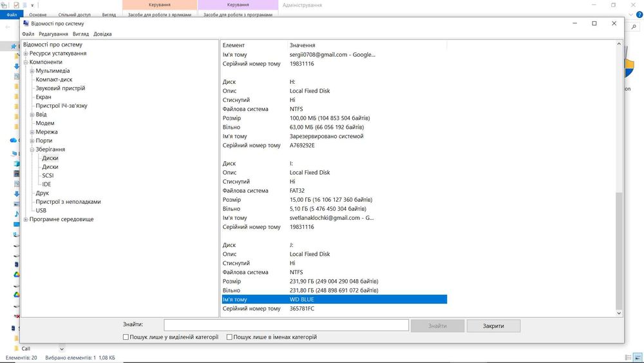Enable search only in selected category
This screenshot has height=363, width=644.
(x=126, y=337)
